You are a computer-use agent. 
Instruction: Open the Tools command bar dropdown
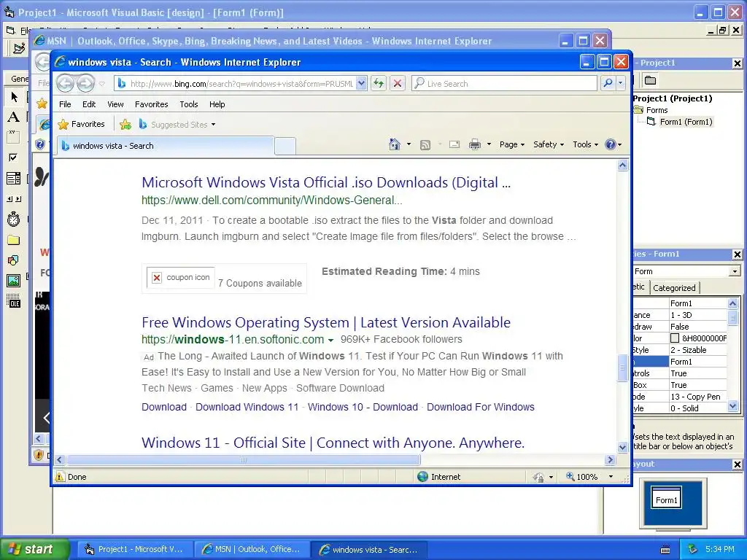(585, 144)
